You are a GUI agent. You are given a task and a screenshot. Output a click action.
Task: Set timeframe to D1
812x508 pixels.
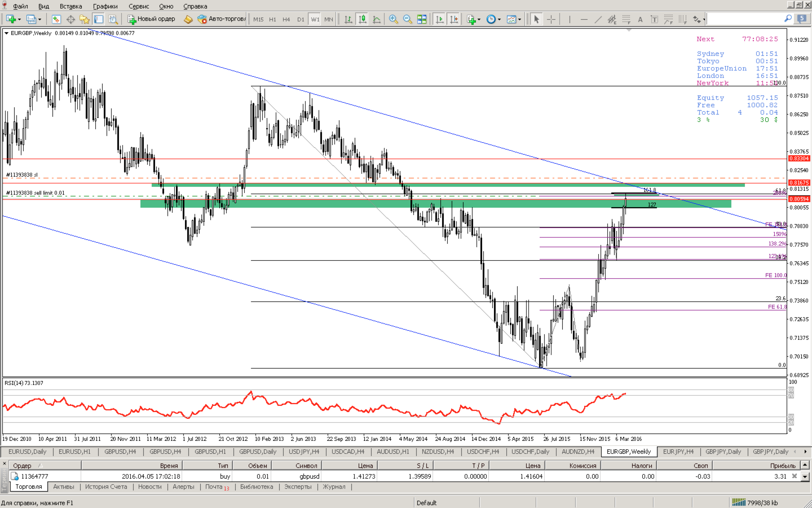click(301, 19)
